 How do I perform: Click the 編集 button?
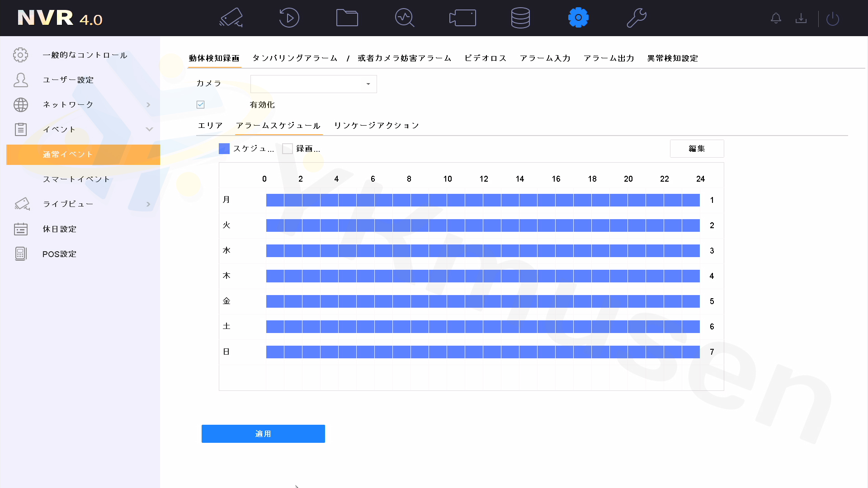pos(697,149)
